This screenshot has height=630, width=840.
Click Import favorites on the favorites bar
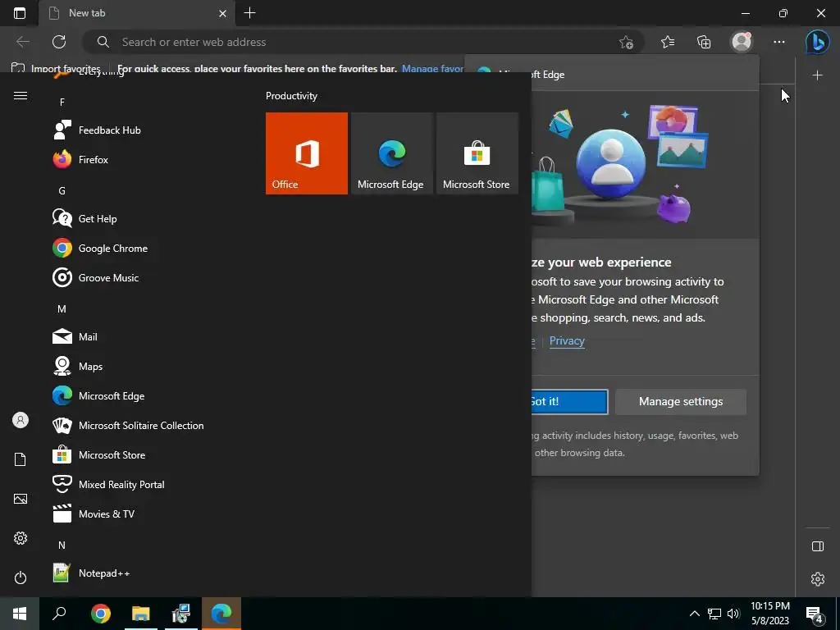56,68
